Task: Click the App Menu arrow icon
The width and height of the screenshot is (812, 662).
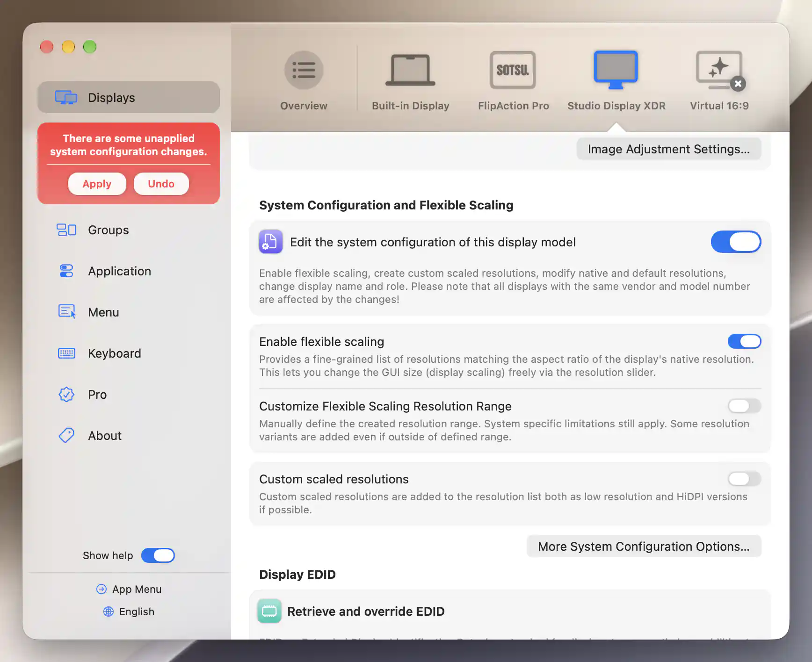Action: click(x=101, y=589)
